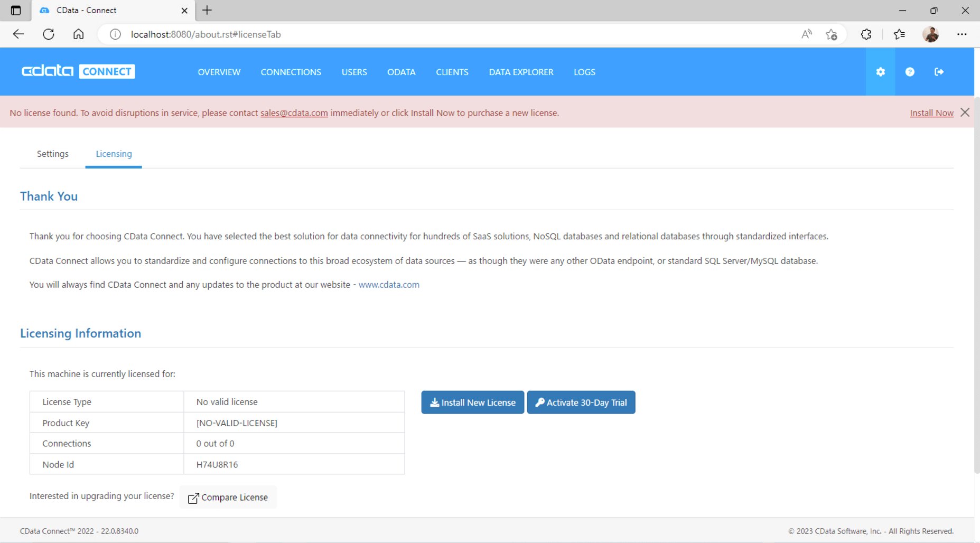The height and width of the screenshot is (543, 980).
Task: Click Install Now in the banner
Action: 931,113
